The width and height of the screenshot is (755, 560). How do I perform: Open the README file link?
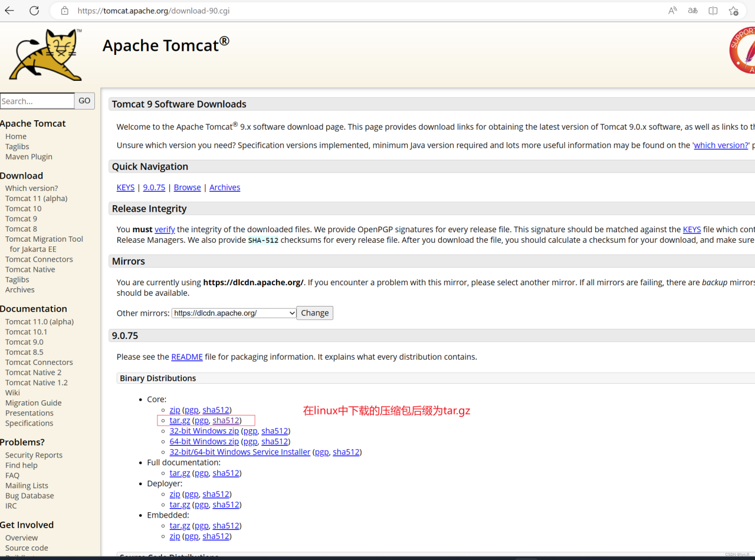pos(186,357)
